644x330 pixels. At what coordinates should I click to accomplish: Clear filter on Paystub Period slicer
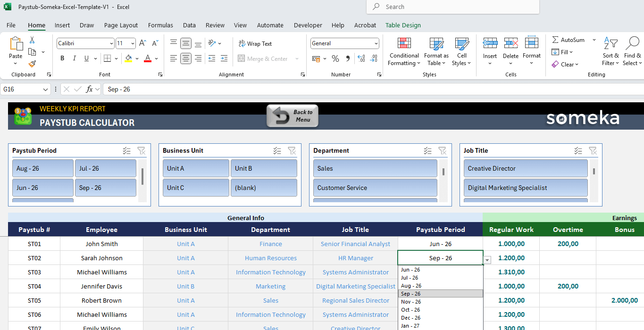(x=141, y=151)
